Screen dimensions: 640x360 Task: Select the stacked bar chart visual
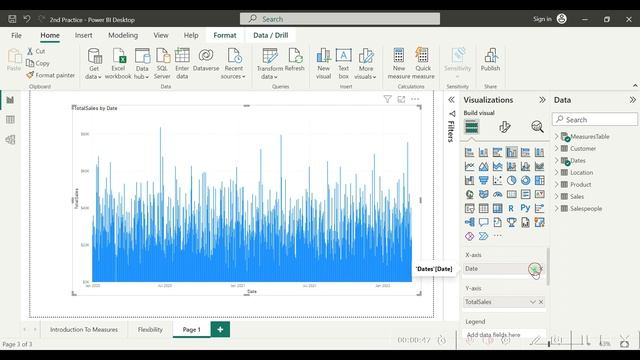[x=469, y=152]
